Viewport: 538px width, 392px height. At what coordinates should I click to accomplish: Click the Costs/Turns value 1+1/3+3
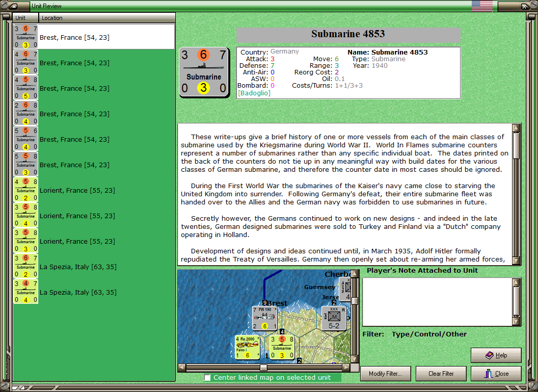click(x=348, y=86)
